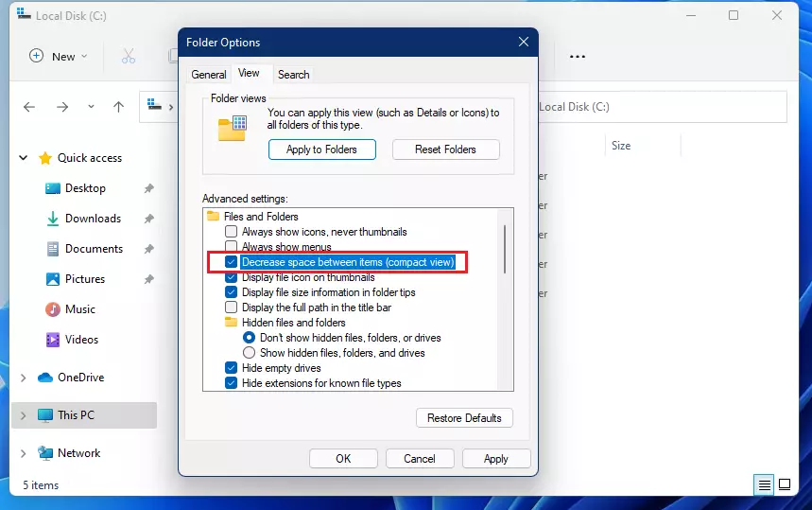The image size is (812, 510).
Task: Uncheck Decrease space between items compact view
Action: (232, 262)
